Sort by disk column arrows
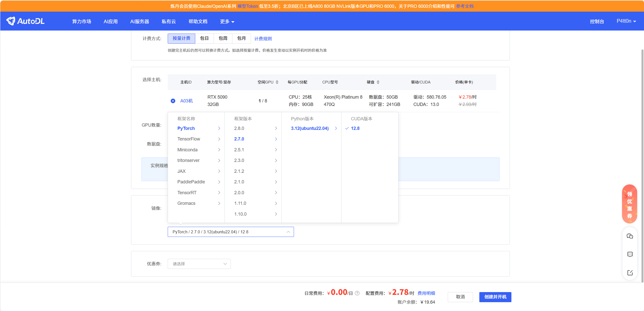 (x=378, y=82)
